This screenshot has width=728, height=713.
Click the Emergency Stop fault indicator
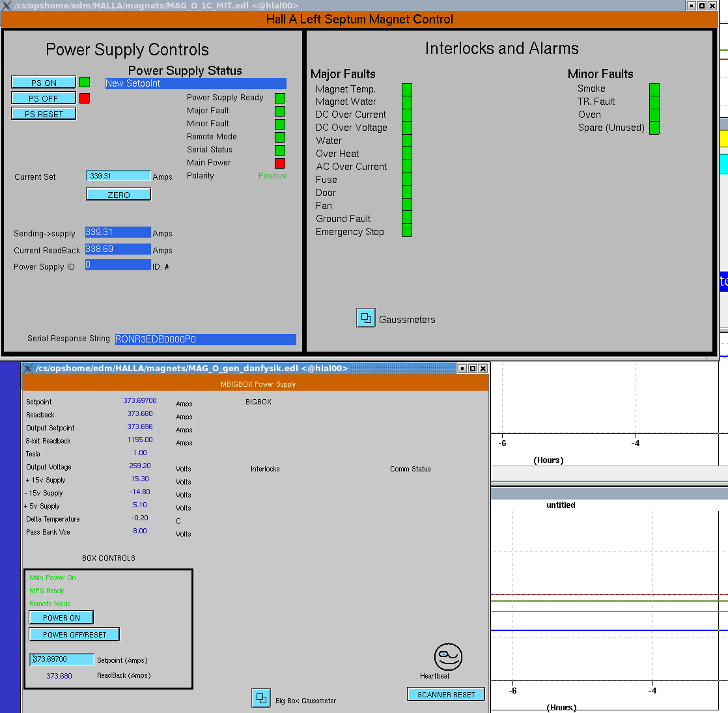pos(407,231)
